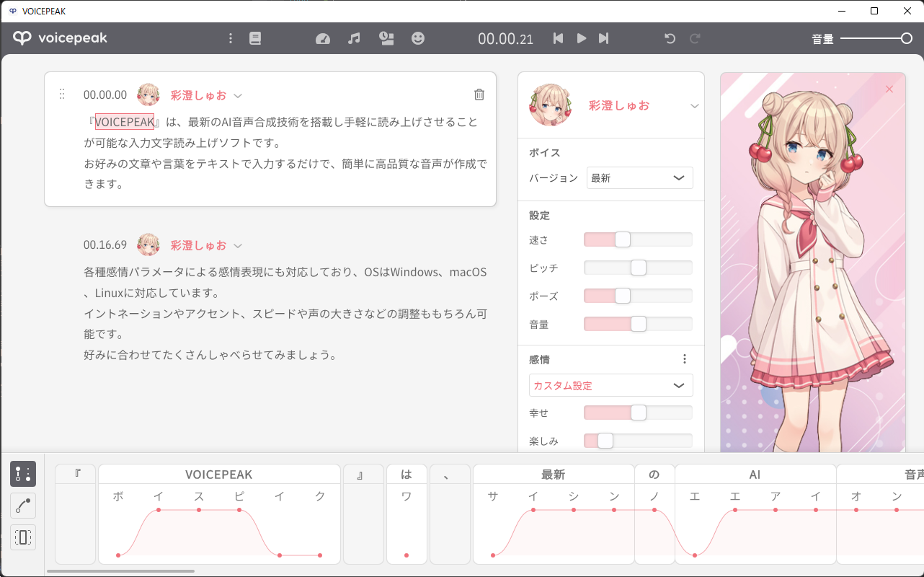This screenshot has height=577, width=924.
Task: Select the phoneme length edit mode icon
Action: pos(23,537)
